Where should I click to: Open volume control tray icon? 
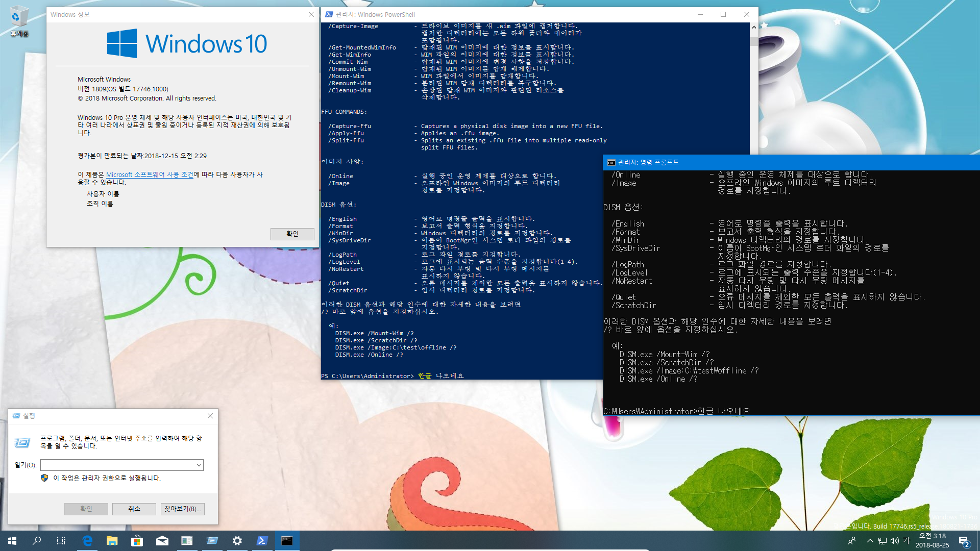point(894,541)
